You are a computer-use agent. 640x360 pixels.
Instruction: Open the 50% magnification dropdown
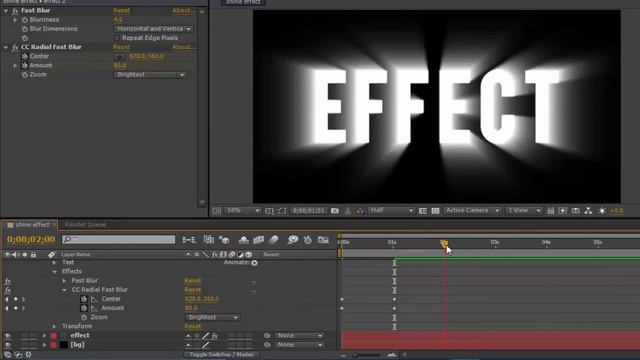coord(242,211)
